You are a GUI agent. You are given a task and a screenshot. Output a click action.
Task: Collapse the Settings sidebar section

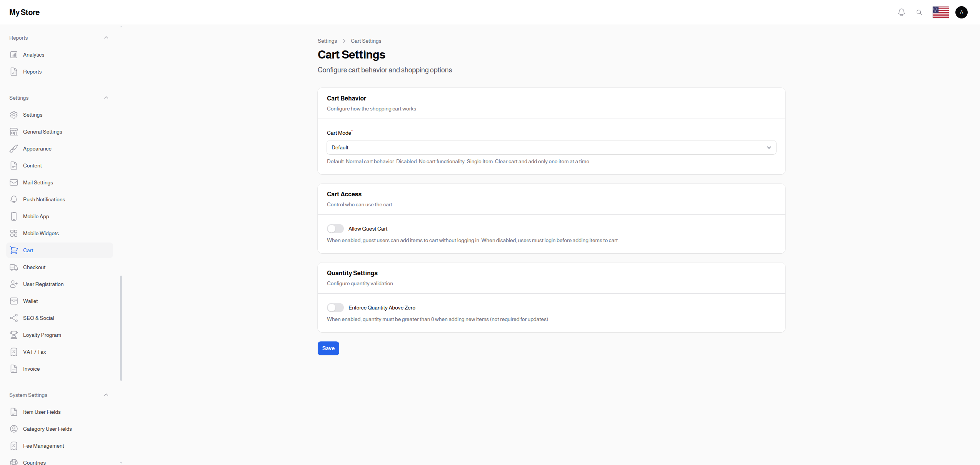[x=106, y=97]
